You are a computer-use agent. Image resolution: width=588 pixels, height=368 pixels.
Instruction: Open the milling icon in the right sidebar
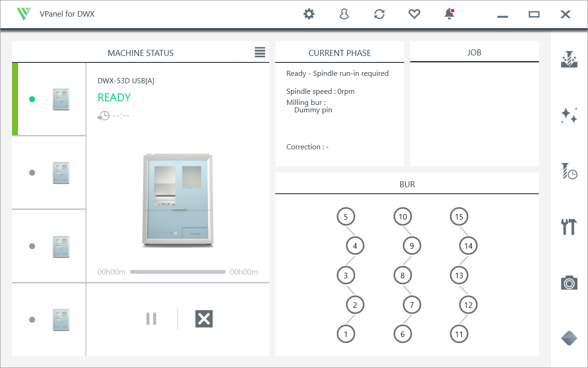570,60
